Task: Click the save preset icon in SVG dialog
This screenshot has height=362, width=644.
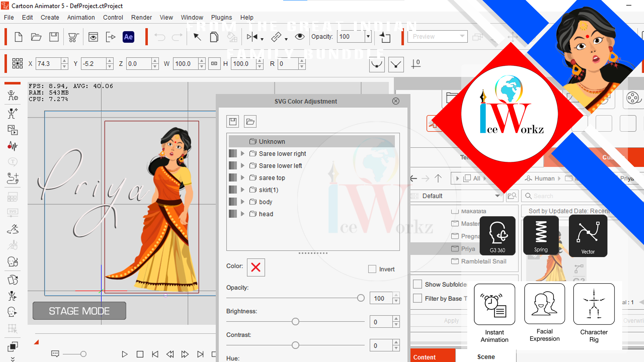Action: [x=233, y=121]
